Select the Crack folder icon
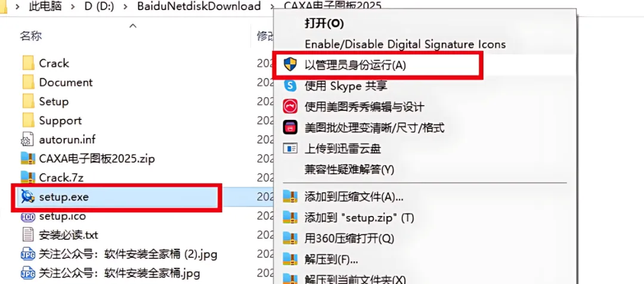The image size is (644, 284). [x=28, y=63]
